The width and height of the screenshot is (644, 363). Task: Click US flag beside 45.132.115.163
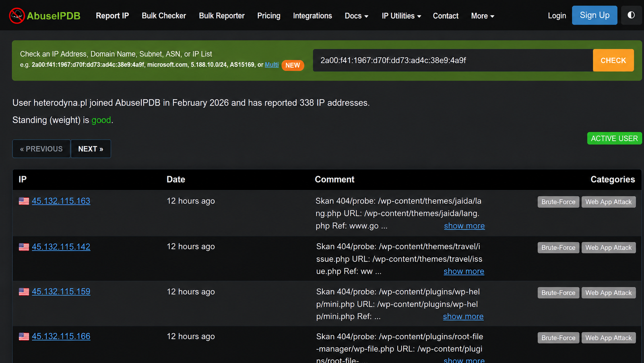pos(24,201)
